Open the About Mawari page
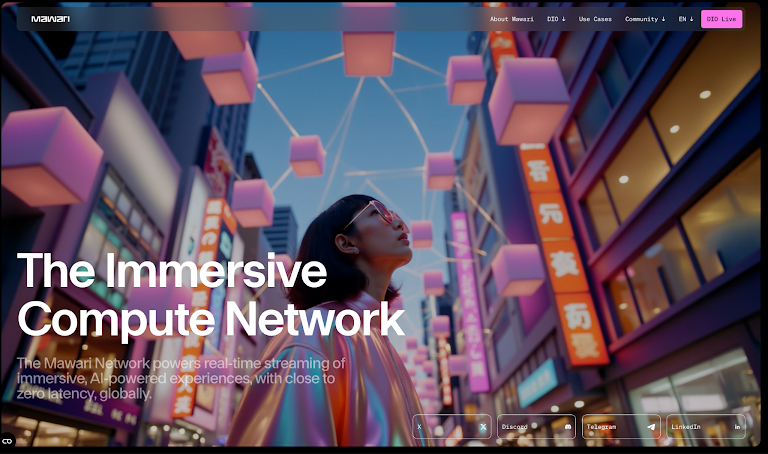Image resolution: width=768 pixels, height=454 pixels. coord(512,19)
